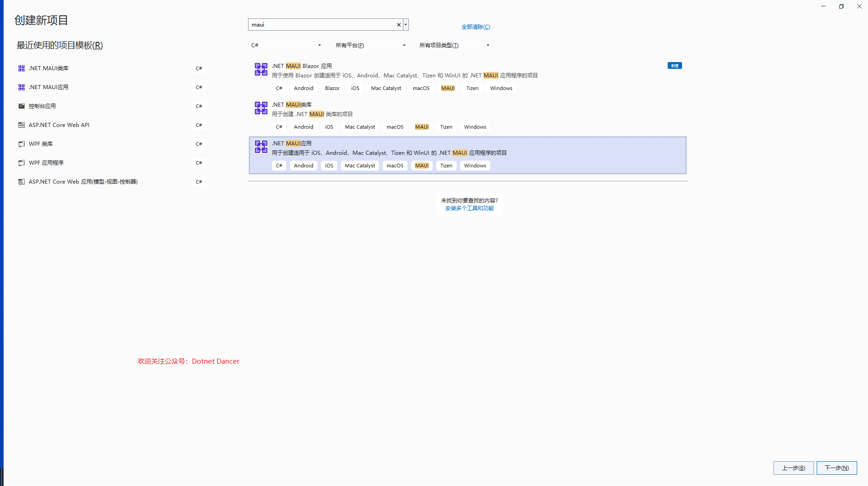
Task: Click the 控制台应用 console app icon
Action: click(22, 106)
